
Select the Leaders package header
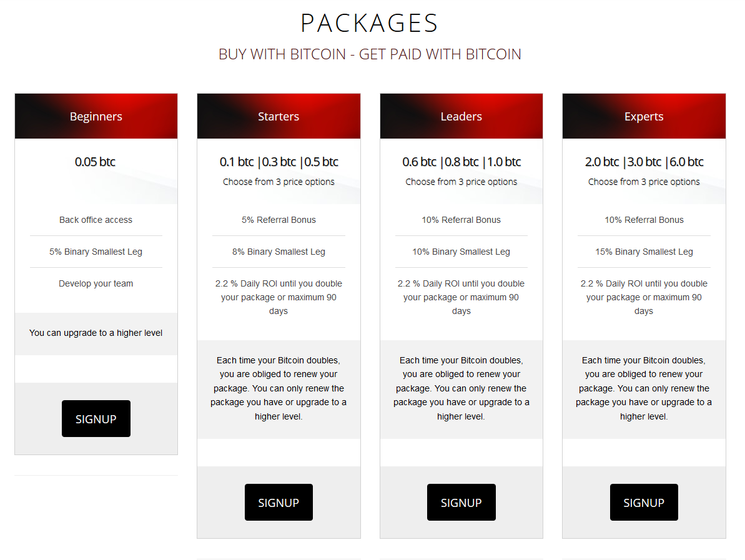tap(461, 116)
